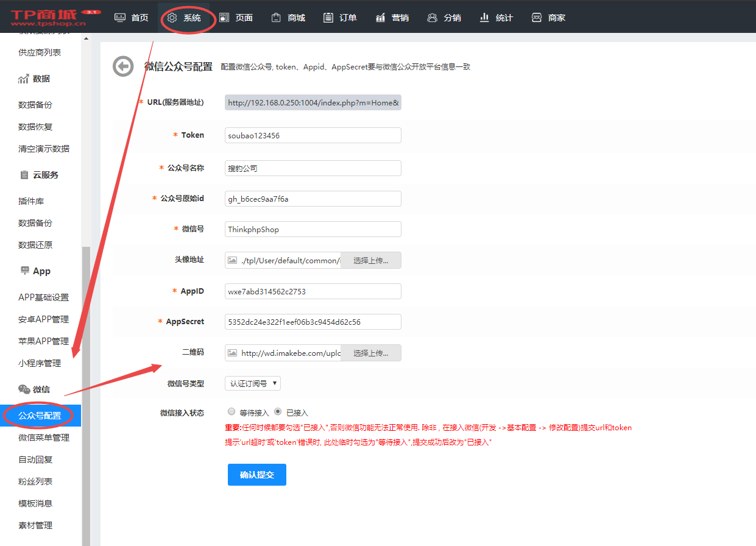
Task: Click the 微信 WeChat icon in sidebar
Action: click(23, 389)
